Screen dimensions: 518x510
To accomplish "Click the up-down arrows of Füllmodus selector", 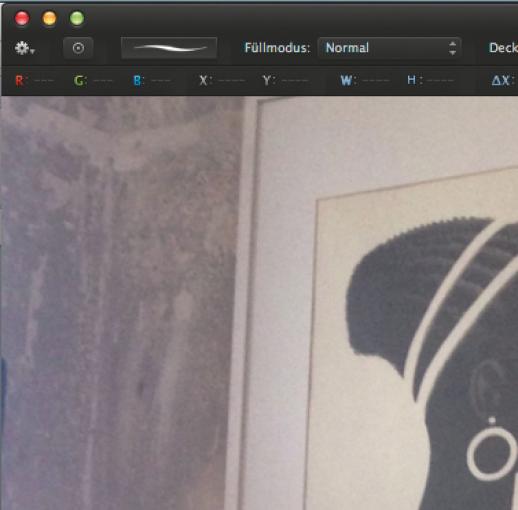I will click(452, 48).
